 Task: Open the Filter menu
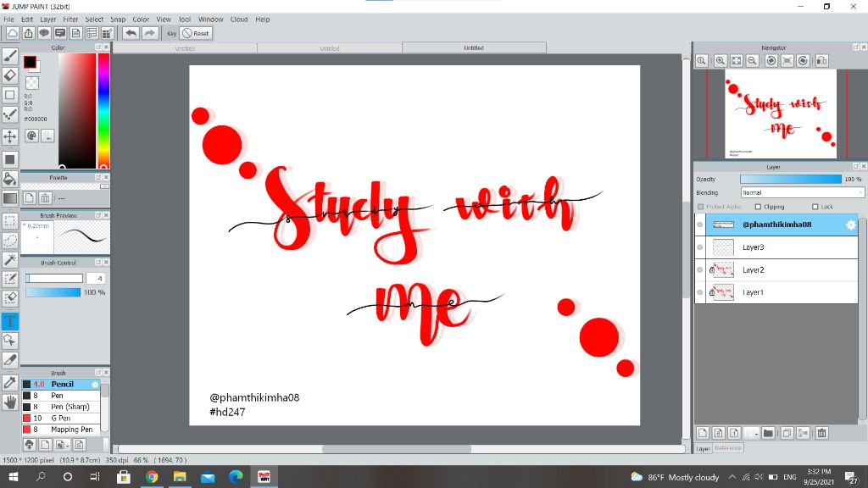(70, 19)
